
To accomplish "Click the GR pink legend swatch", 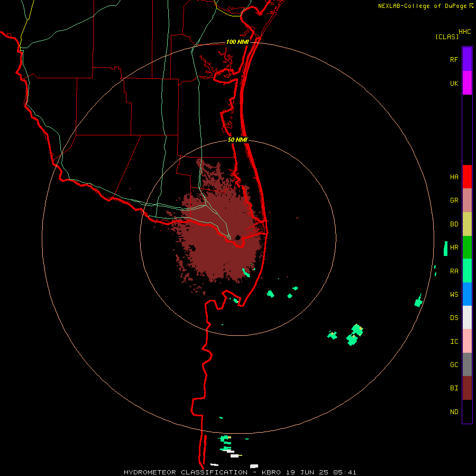I will 467,200.
